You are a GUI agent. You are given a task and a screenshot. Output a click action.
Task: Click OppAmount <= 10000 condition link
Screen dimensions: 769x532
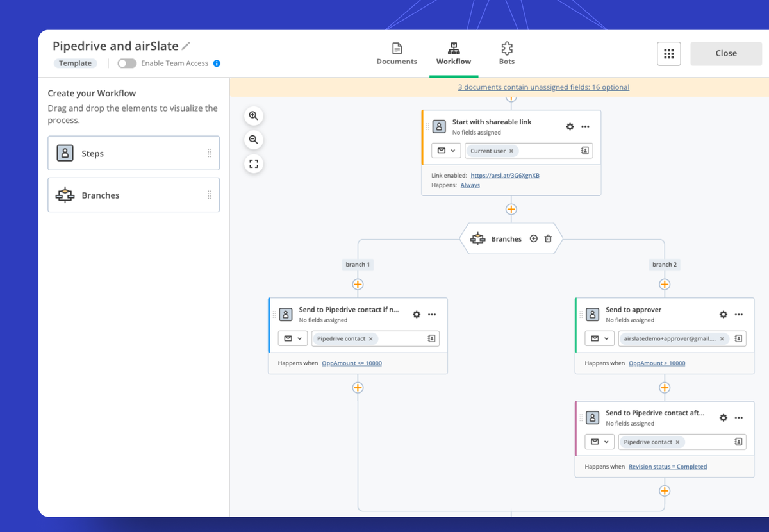pos(352,363)
